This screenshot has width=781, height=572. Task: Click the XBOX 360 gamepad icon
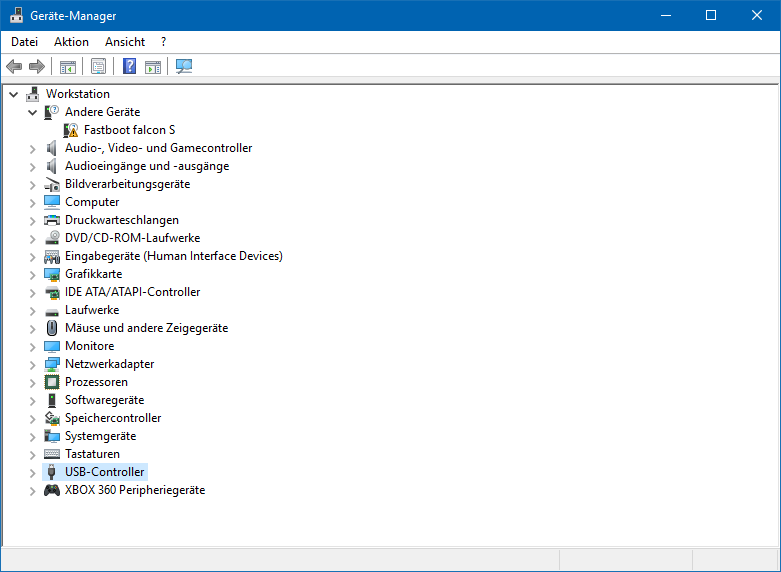tap(52, 490)
